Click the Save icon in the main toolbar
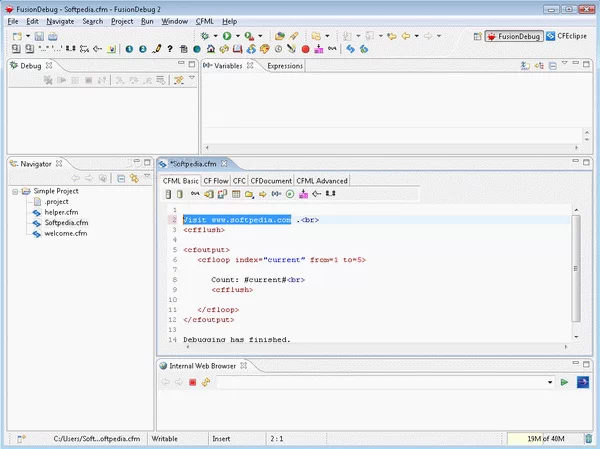Screen dimensions: 600x449 tap(39, 36)
